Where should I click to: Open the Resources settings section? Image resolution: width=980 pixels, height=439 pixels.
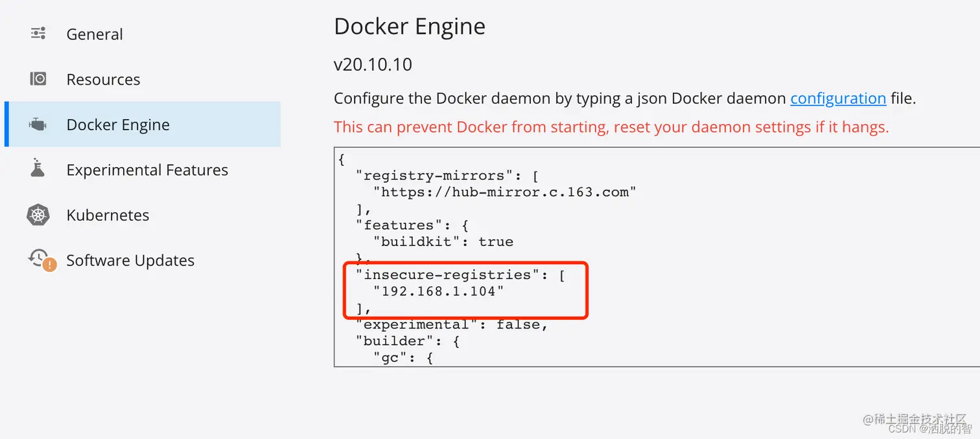[x=103, y=80]
